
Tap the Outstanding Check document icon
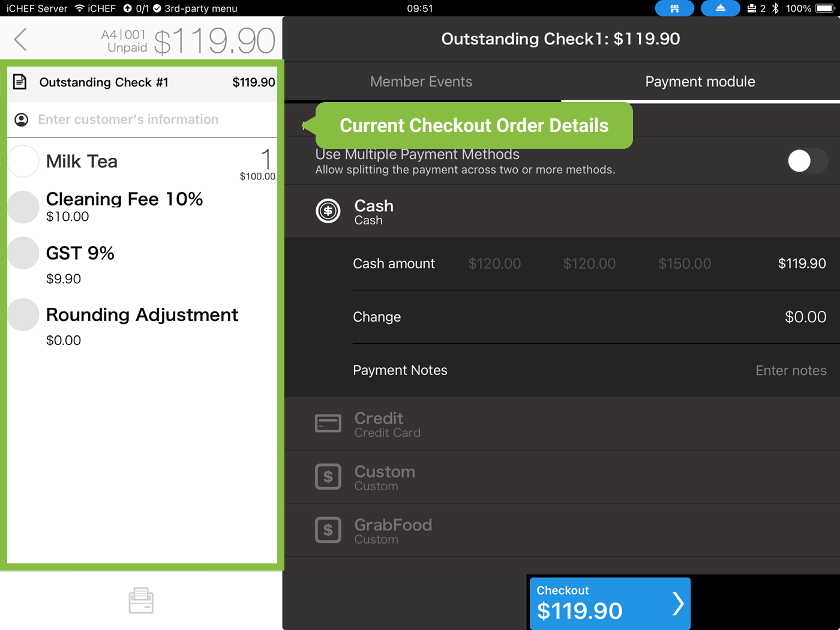click(x=20, y=82)
